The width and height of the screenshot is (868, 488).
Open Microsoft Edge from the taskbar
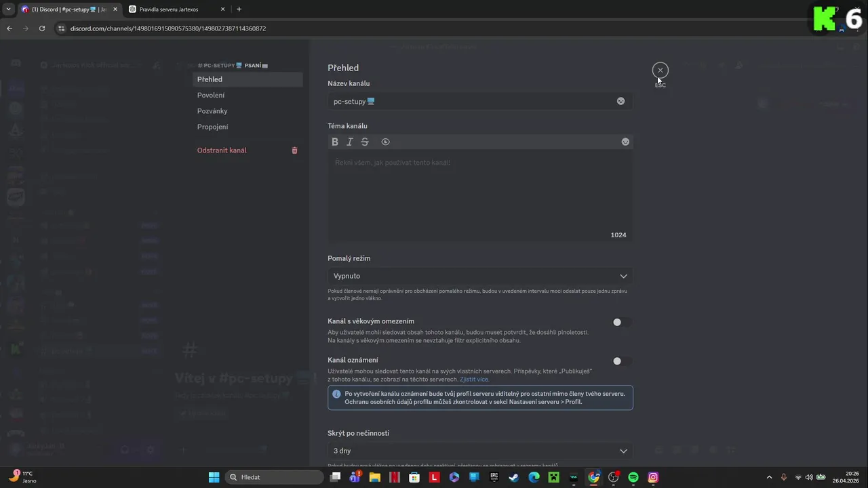click(x=534, y=477)
